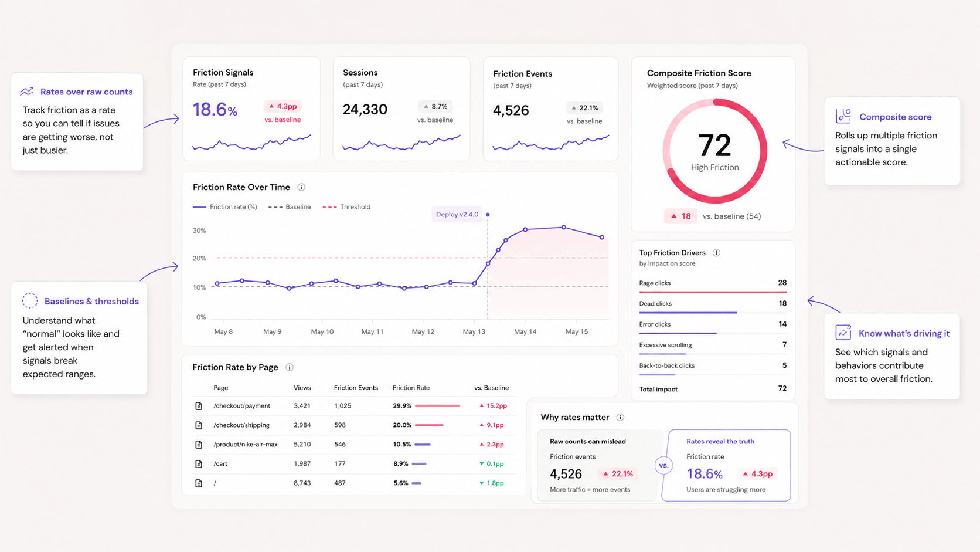Click the vs. Baseline column header
The image size is (980, 552).
pyautogui.click(x=491, y=388)
